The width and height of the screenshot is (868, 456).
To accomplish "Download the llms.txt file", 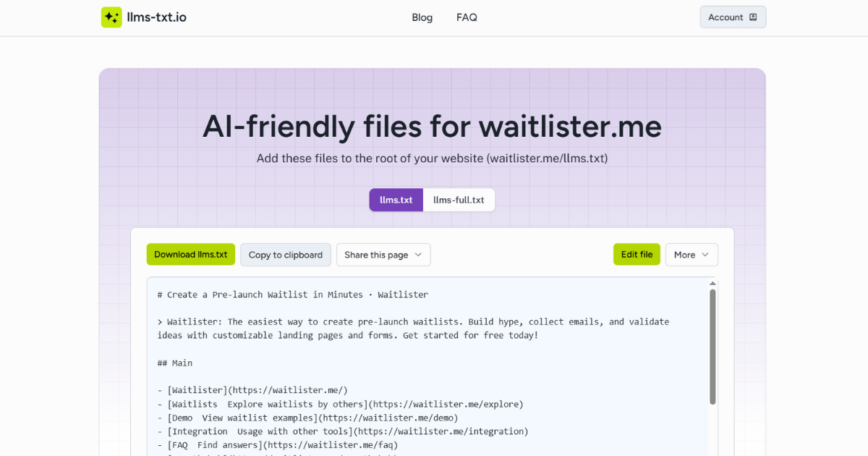I will [x=191, y=255].
